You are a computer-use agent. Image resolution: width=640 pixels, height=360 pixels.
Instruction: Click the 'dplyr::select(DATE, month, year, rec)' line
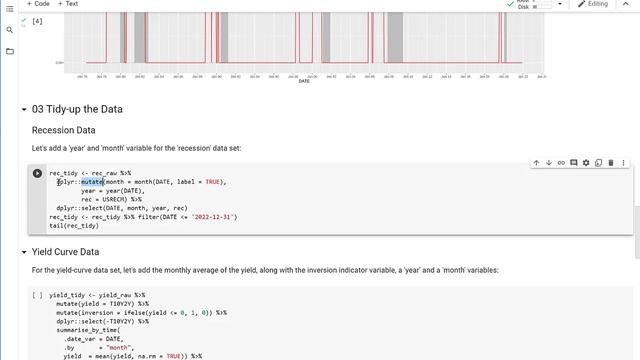coord(122,208)
